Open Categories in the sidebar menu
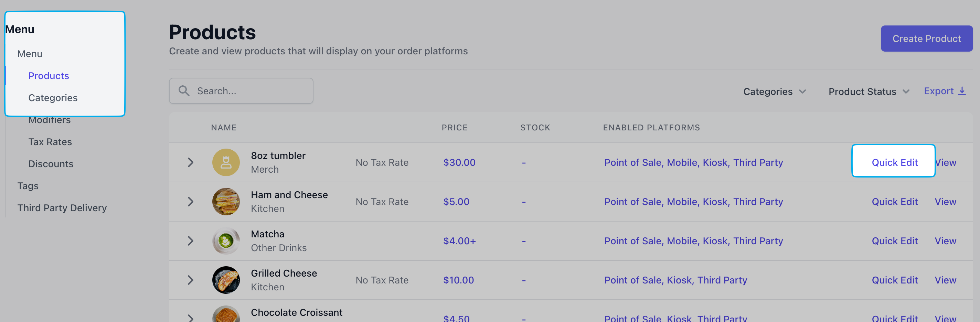The height and width of the screenshot is (322, 980). pyautogui.click(x=53, y=98)
